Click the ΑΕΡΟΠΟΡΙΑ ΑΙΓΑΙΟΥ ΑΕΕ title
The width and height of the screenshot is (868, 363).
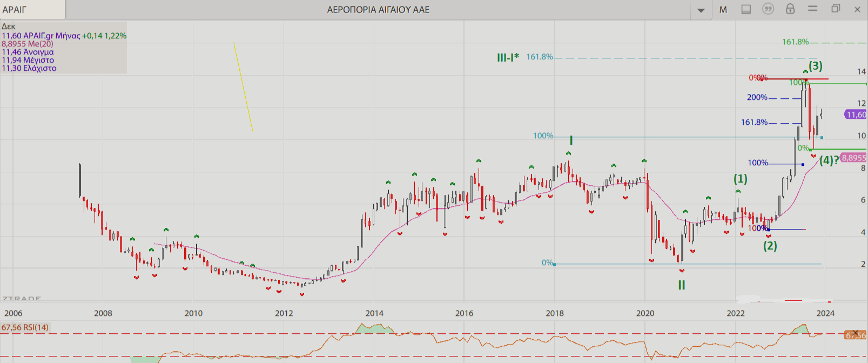pyautogui.click(x=379, y=10)
